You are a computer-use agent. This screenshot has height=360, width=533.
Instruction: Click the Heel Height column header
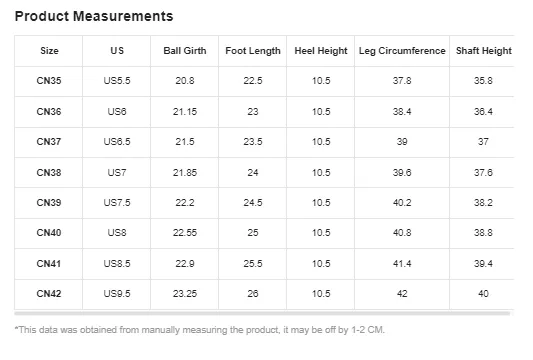click(x=321, y=51)
